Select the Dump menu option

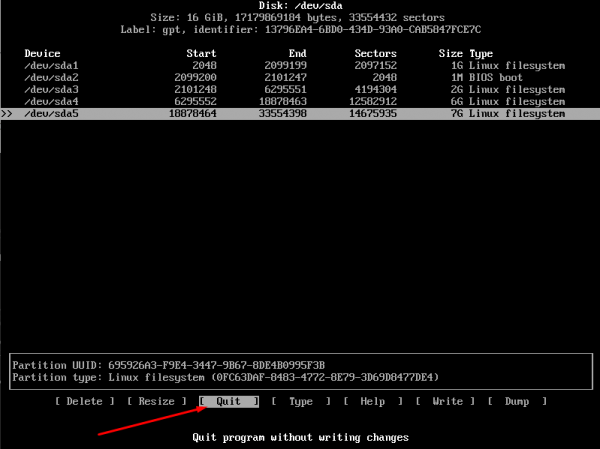517,401
